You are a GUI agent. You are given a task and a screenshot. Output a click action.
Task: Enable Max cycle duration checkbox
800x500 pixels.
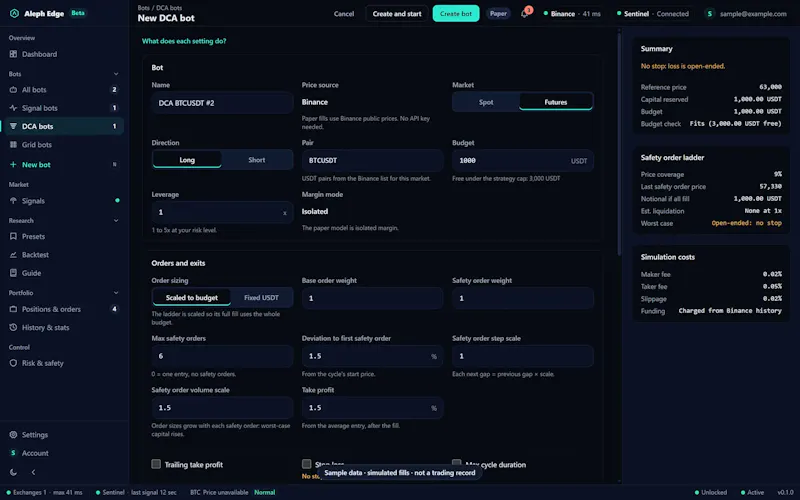click(x=457, y=462)
